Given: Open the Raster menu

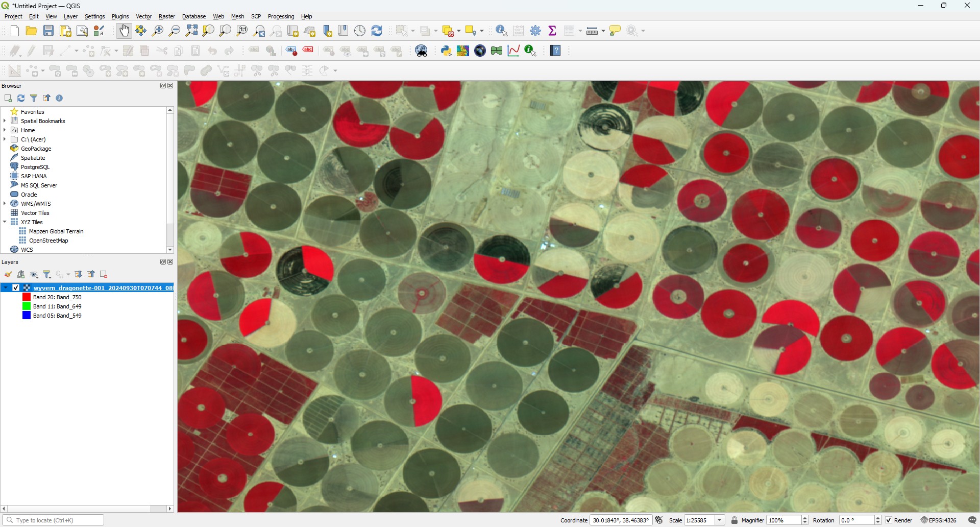Looking at the screenshot, I should click(166, 17).
